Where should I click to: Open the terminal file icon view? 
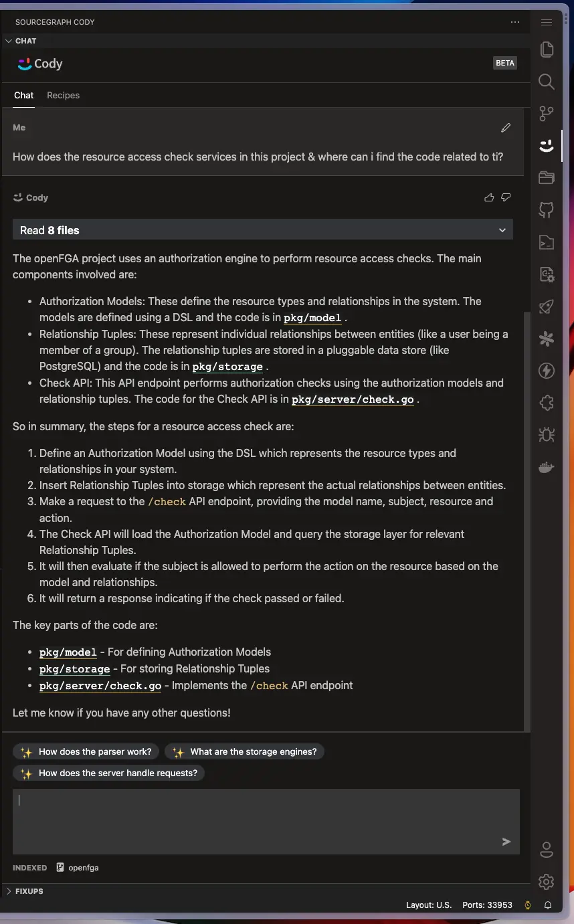pyautogui.click(x=547, y=242)
